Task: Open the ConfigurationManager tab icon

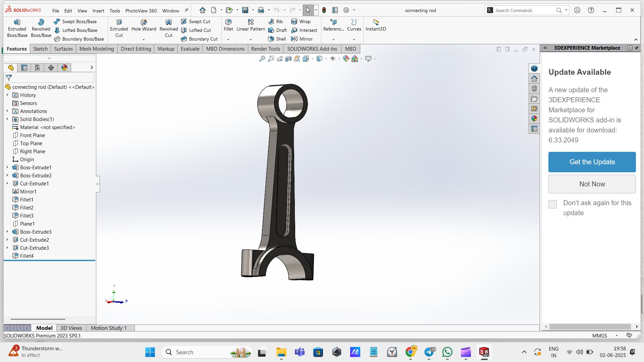Action: (x=38, y=68)
